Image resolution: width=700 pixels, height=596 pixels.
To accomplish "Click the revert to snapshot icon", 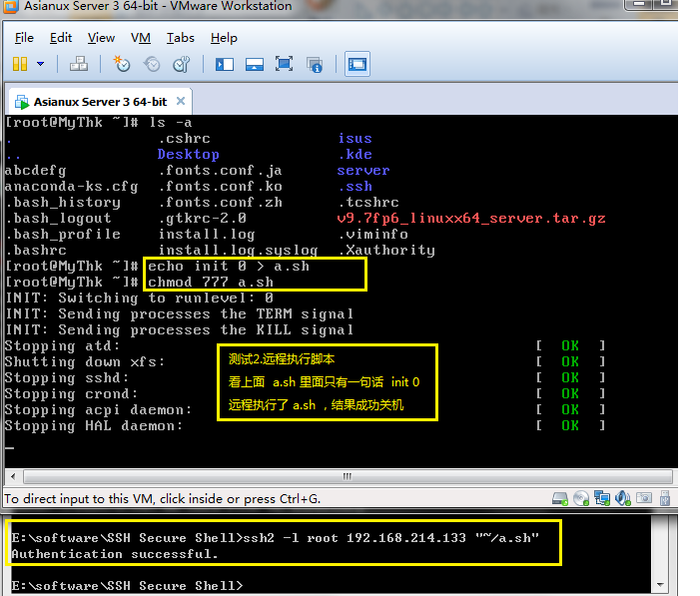I will click(x=152, y=64).
